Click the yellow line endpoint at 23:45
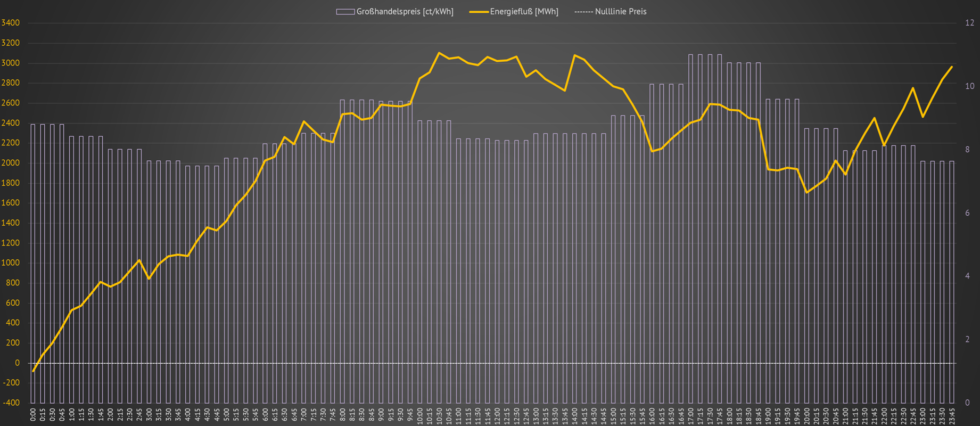The width and height of the screenshot is (980, 426). pos(952,67)
